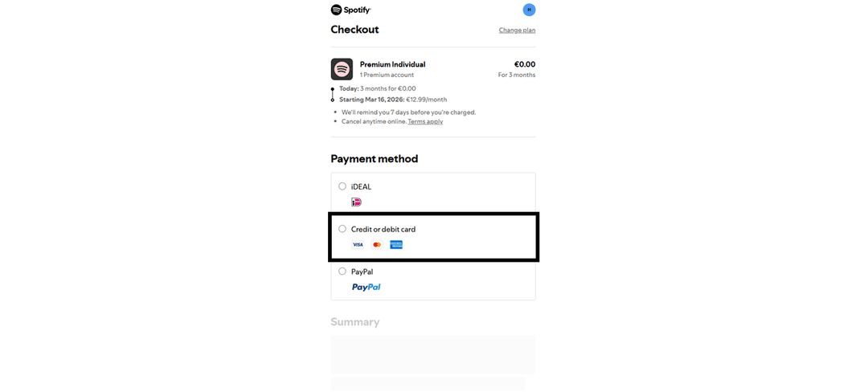Click the billing timeline marker for Today
The width and height of the screenshot is (868, 392).
pos(333,88)
